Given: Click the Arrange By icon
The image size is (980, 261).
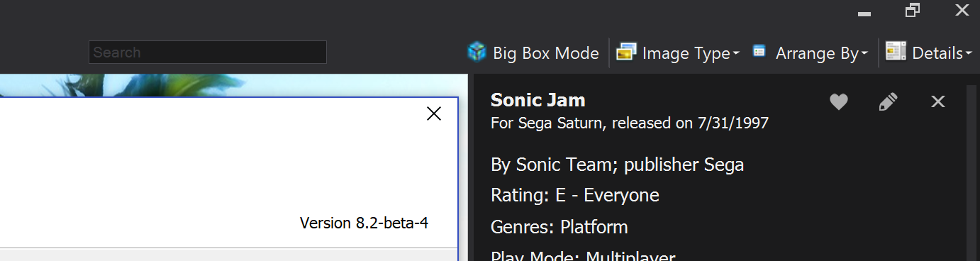Looking at the screenshot, I should pos(759,51).
